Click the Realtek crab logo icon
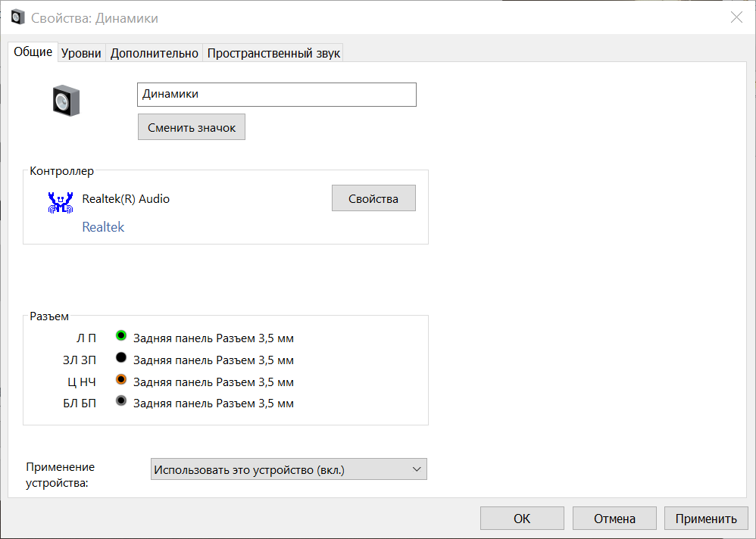The height and width of the screenshot is (539, 756). pyautogui.click(x=60, y=202)
